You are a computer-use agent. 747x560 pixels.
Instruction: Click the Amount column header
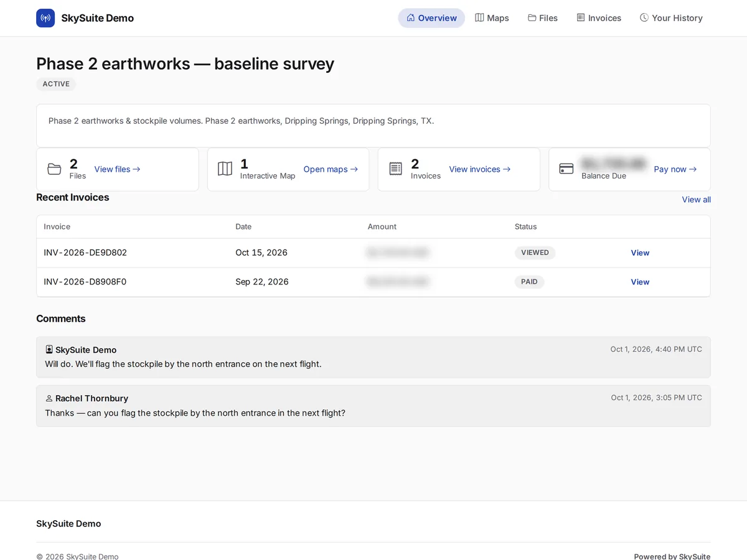[382, 226]
